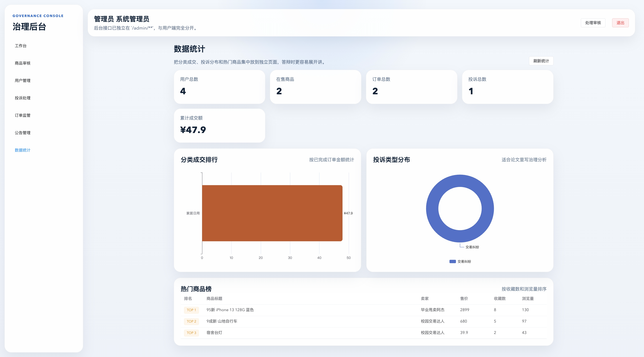Viewport: 644px width, 357px height.
Task: Click seller 校园交易达人 in 宿舍台灯 row
Action: 433,333
